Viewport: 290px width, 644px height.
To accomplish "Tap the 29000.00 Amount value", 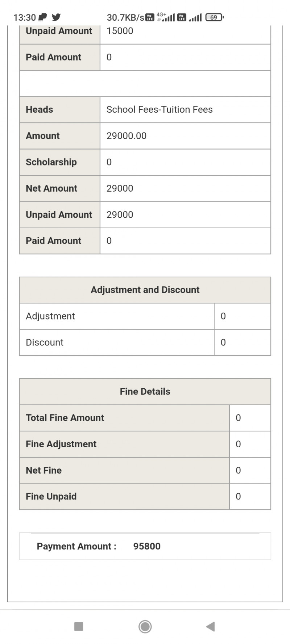I will 127,136.
